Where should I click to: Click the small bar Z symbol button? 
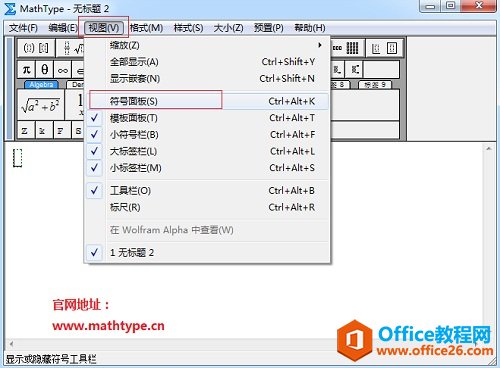coord(25,130)
